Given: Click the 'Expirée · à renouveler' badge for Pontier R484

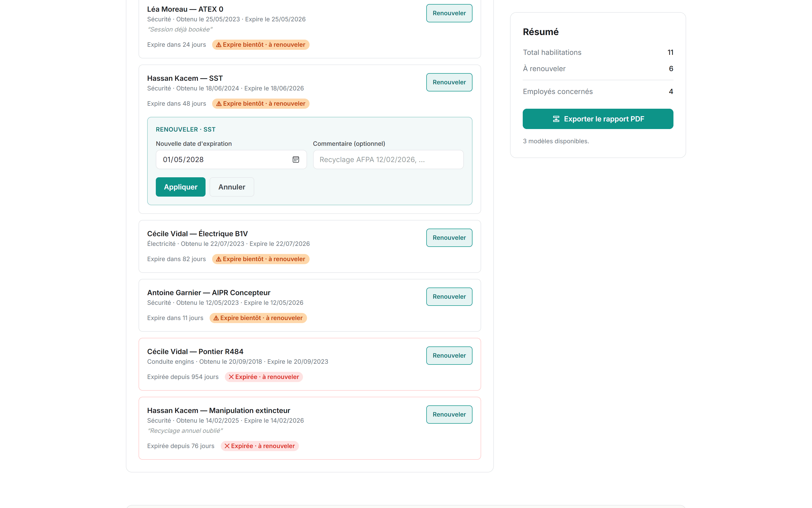Looking at the screenshot, I should (264, 377).
